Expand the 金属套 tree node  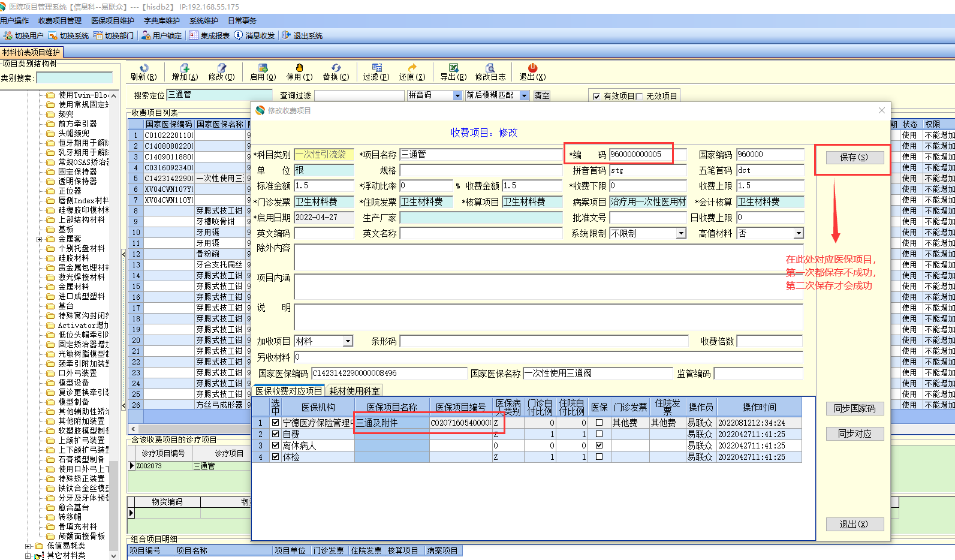40,239
